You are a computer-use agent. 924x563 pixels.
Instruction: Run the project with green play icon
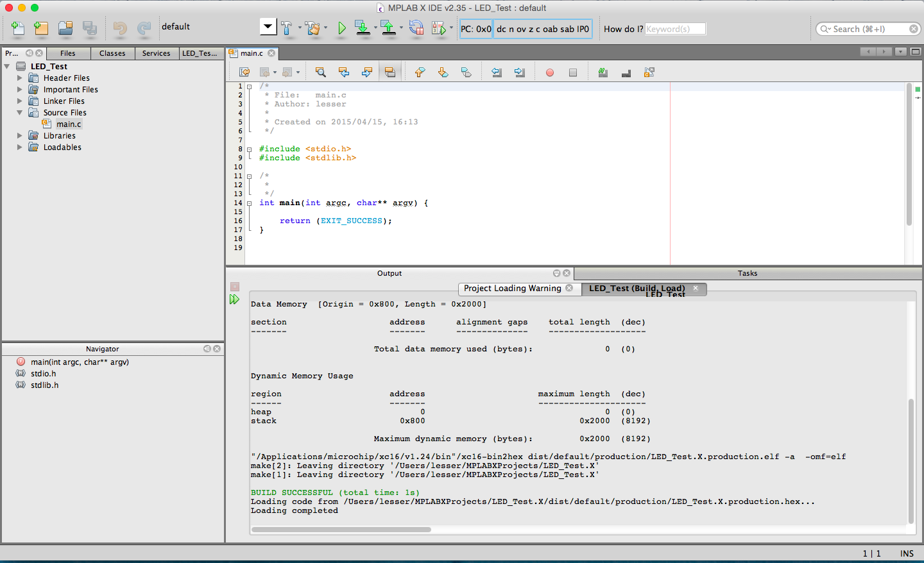pos(341,28)
